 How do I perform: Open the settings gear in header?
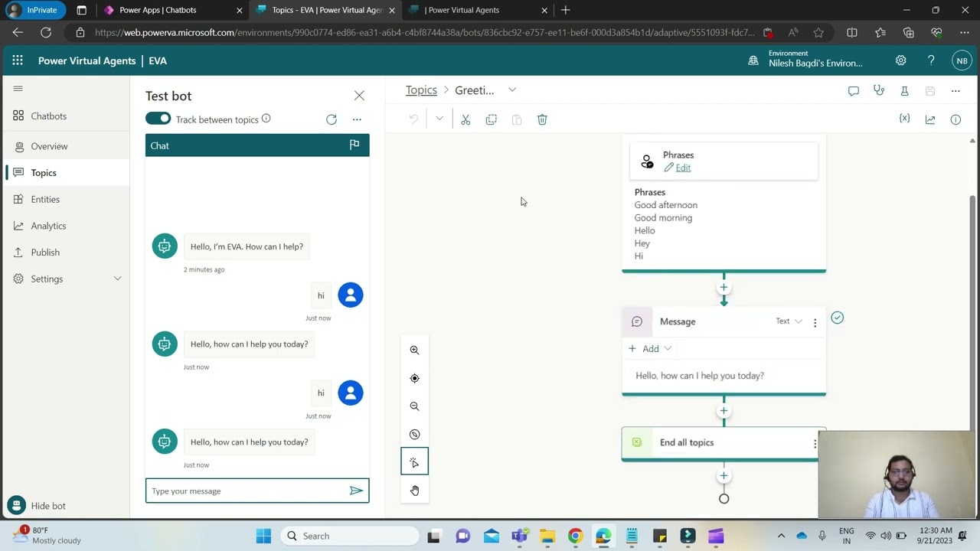(901, 60)
